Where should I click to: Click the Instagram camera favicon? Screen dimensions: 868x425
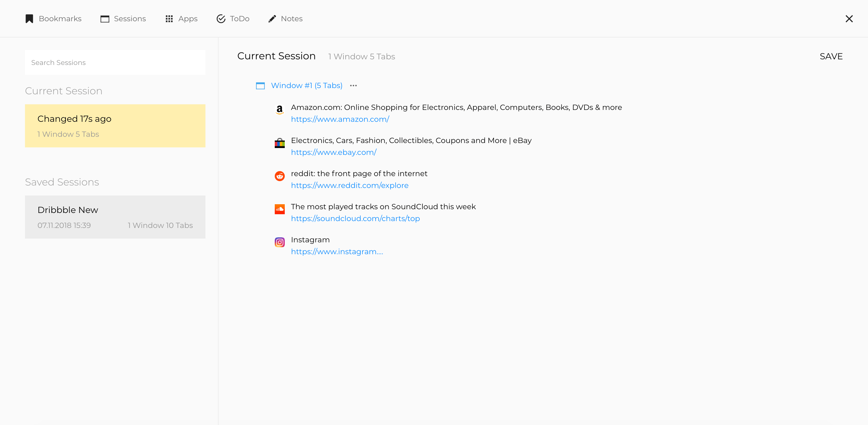click(x=279, y=242)
